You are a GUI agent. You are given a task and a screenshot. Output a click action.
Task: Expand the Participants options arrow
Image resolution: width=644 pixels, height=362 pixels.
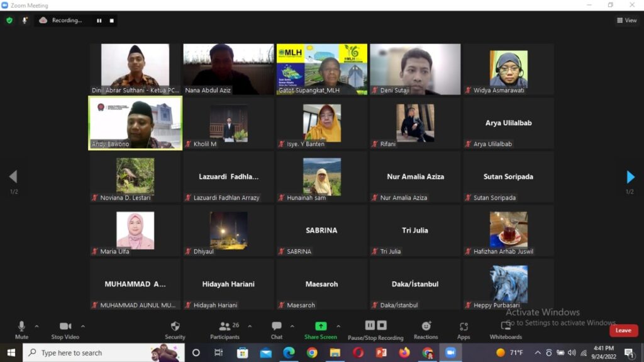[250, 326]
